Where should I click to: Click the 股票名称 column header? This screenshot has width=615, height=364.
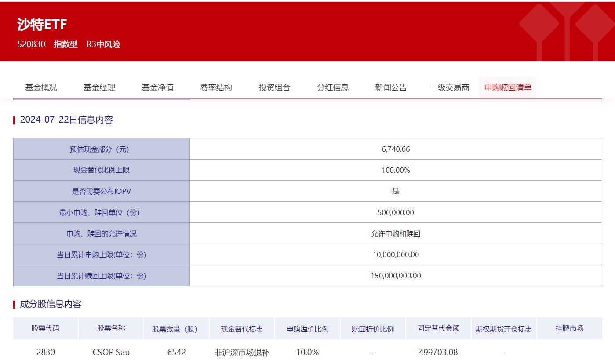pos(111,328)
